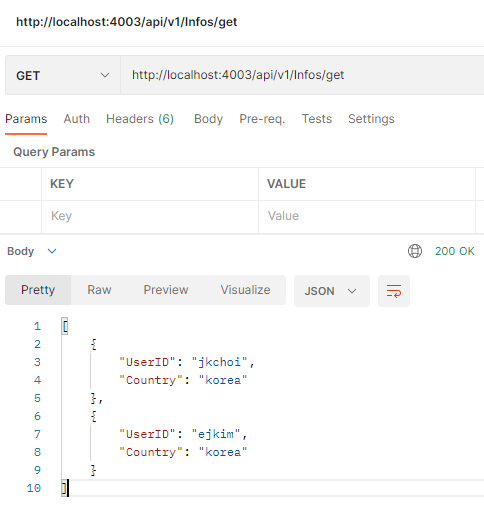Expand the JSON format dropdown
Image resolution: width=484 pixels, height=530 pixels.
coord(332,291)
